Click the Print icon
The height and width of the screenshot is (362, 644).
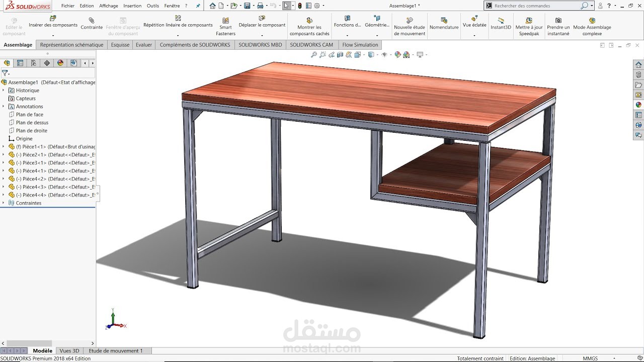coord(260,6)
